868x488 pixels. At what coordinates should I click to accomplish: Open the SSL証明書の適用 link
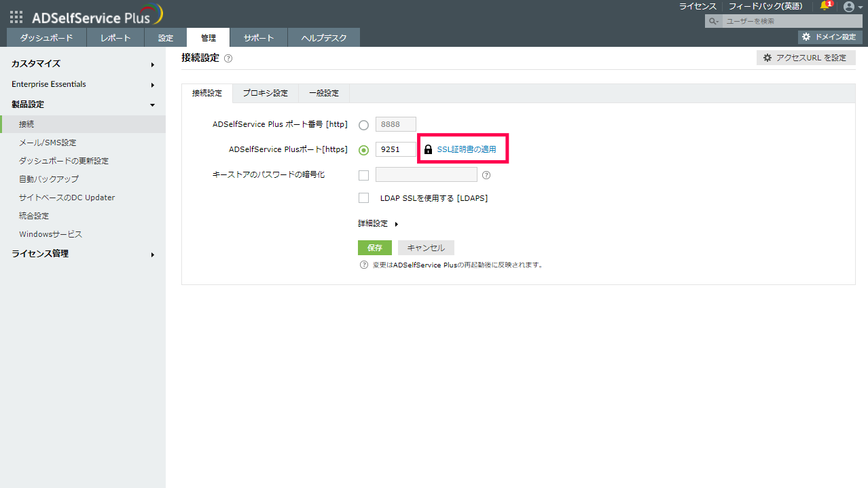pos(467,149)
